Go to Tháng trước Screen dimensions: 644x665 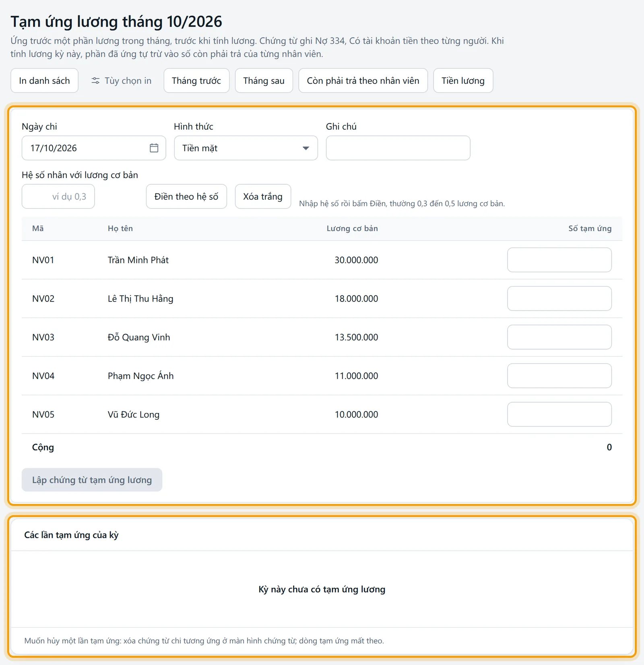196,81
